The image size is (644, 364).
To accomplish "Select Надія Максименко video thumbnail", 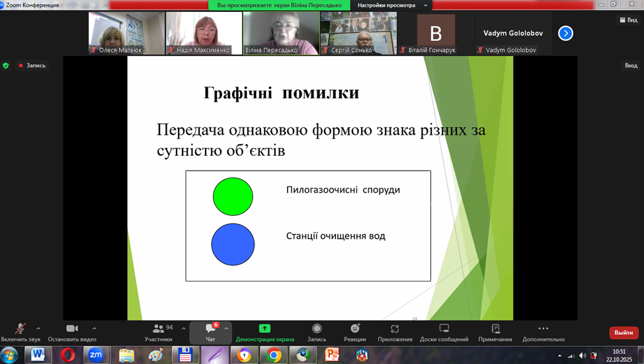I will click(x=204, y=32).
